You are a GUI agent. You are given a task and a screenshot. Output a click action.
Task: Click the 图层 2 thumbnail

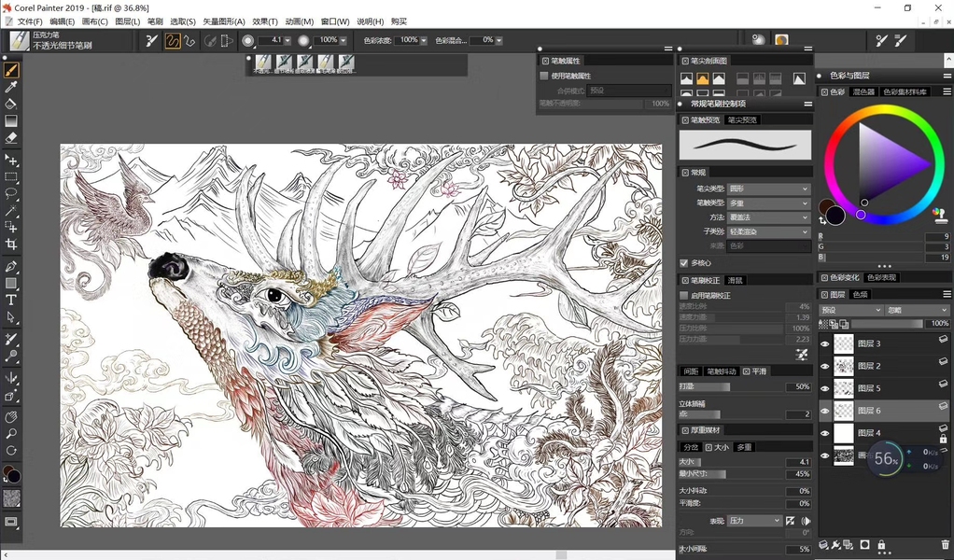coord(843,366)
